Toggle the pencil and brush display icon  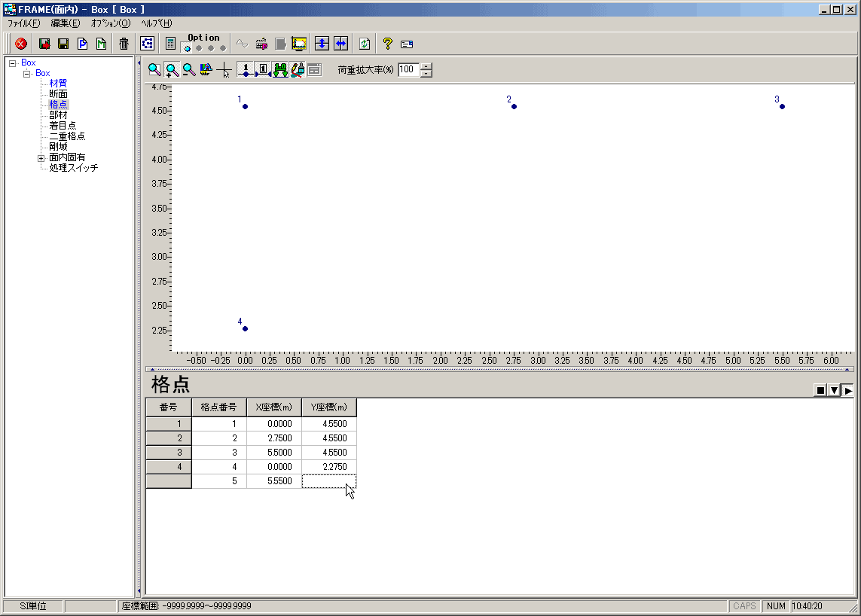[x=297, y=70]
